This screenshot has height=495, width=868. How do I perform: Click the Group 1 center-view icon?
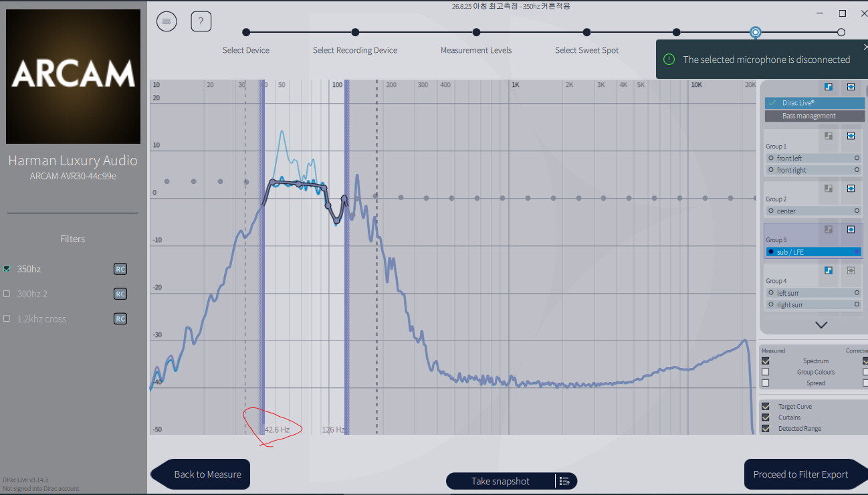[x=851, y=136]
